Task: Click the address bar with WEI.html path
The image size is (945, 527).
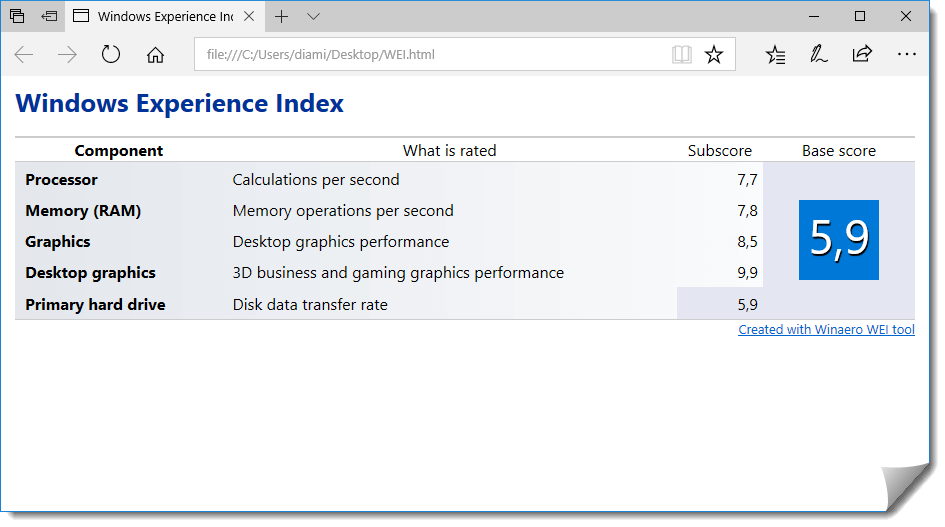Action: click(x=430, y=55)
